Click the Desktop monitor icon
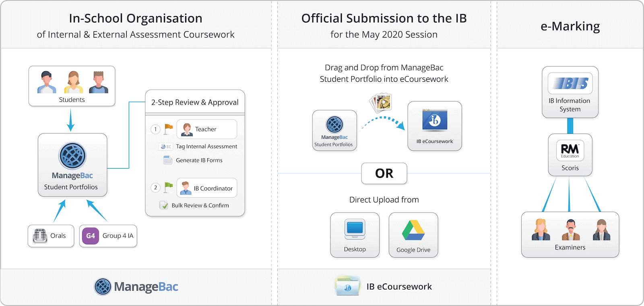The height and width of the screenshot is (306, 644). click(x=355, y=229)
